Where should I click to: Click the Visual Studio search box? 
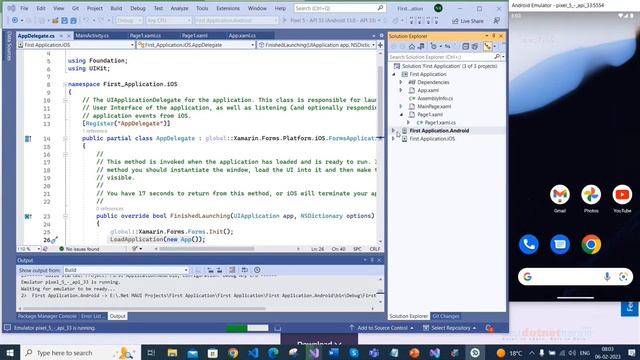[339, 8]
